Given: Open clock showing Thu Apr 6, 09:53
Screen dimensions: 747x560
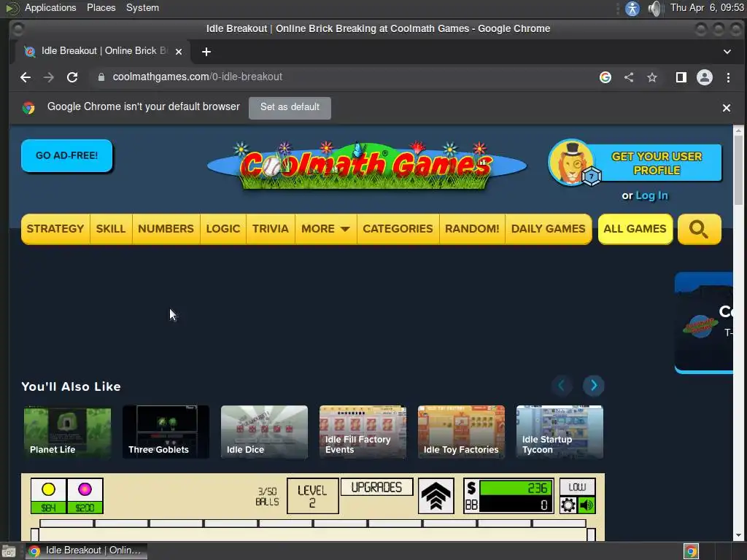Looking at the screenshot, I should tap(707, 8).
